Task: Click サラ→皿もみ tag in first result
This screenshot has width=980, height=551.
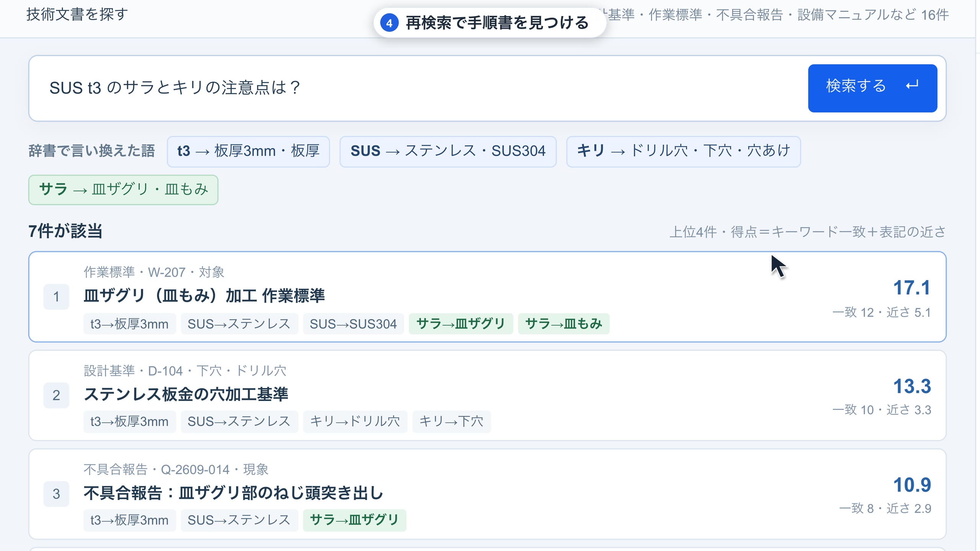Action: [x=563, y=324]
